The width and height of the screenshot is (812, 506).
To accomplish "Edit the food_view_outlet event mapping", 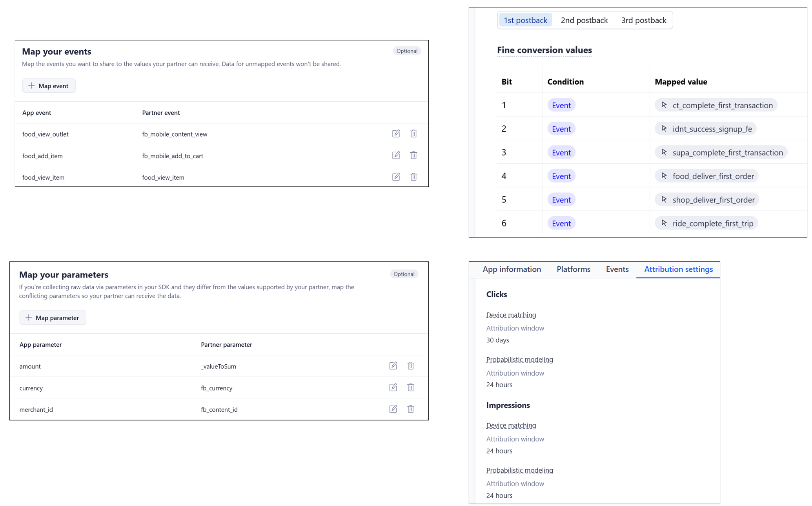I will 396,134.
